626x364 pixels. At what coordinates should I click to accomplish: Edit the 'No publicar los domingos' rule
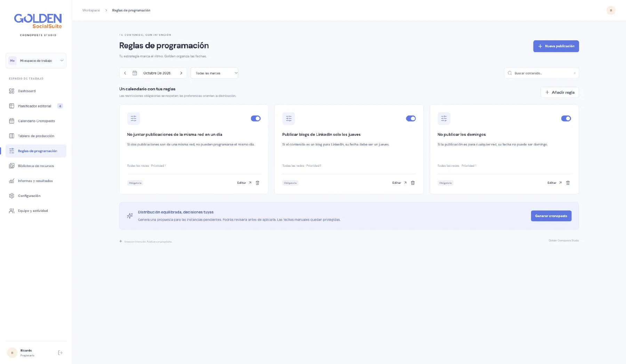point(554,183)
